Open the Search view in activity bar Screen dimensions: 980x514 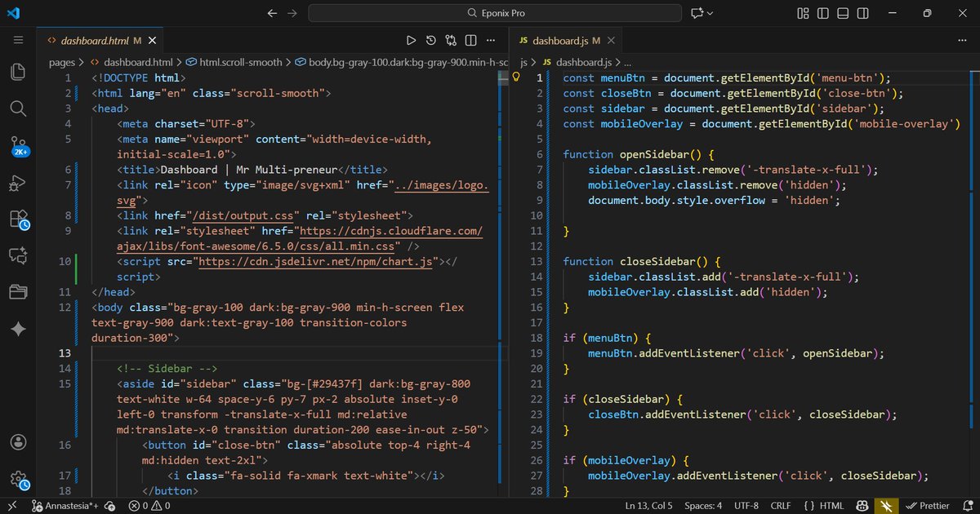(18, 109)
